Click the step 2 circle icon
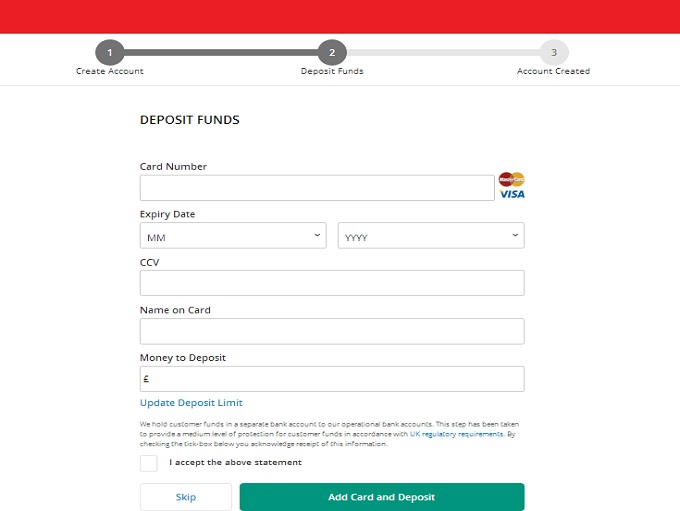 coord(332,53)
